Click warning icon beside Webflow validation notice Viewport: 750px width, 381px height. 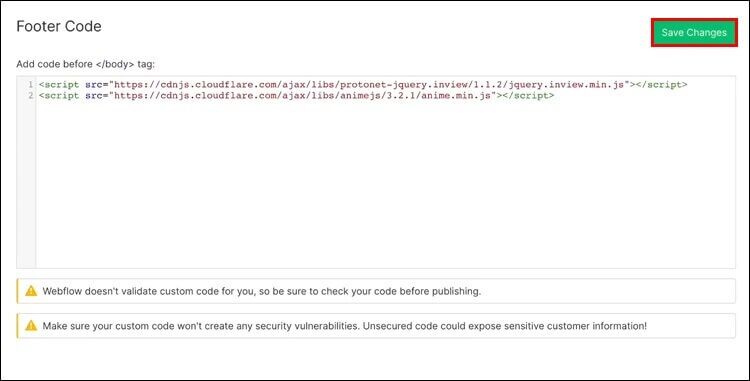[x=31, y=291]
